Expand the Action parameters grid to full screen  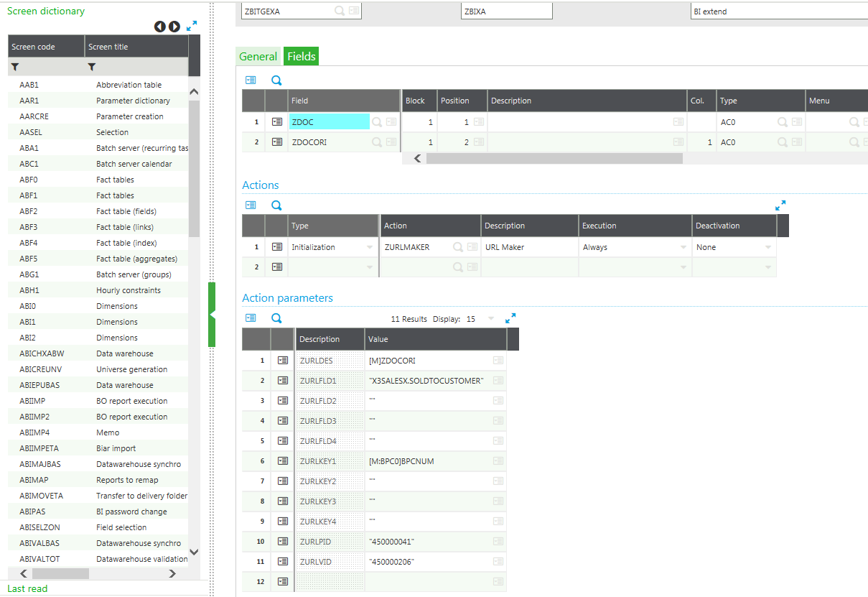coord(510,318)
